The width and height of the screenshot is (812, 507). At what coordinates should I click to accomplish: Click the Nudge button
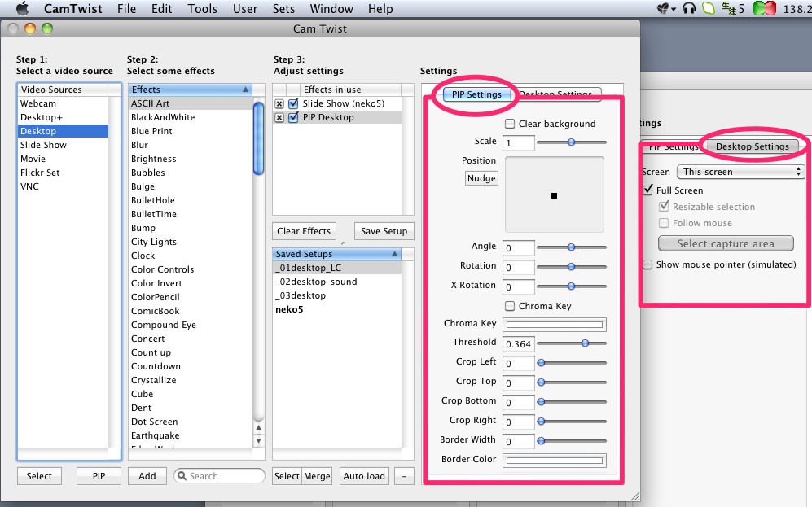point(481,178)
